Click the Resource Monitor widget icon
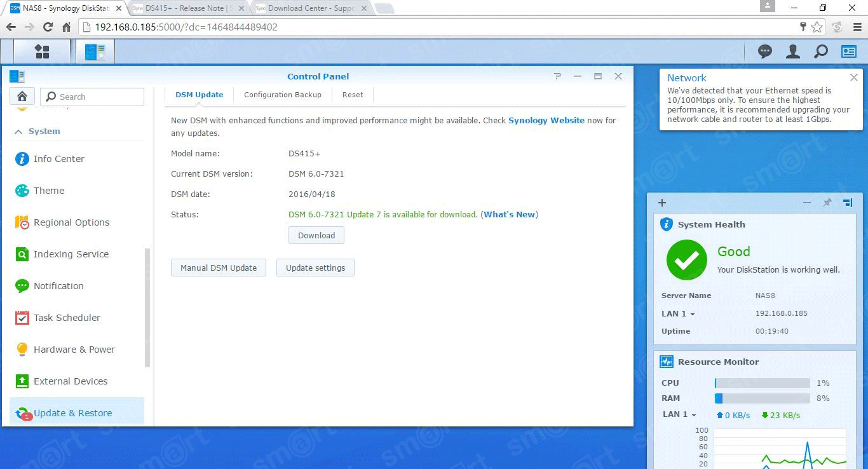868x469 pixels. click(x=667, y=362)
